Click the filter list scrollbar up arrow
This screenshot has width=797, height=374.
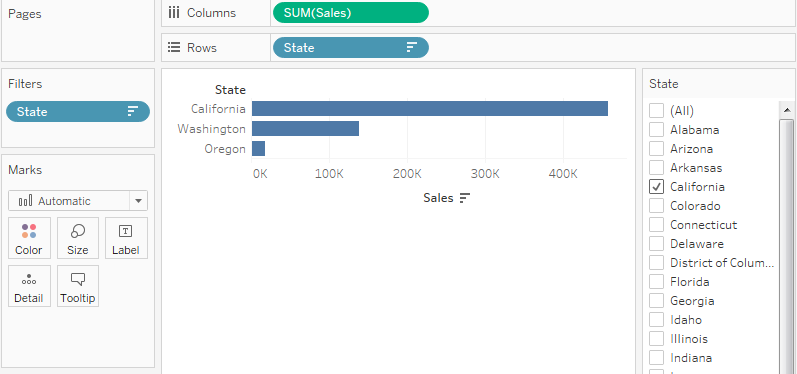787,110
